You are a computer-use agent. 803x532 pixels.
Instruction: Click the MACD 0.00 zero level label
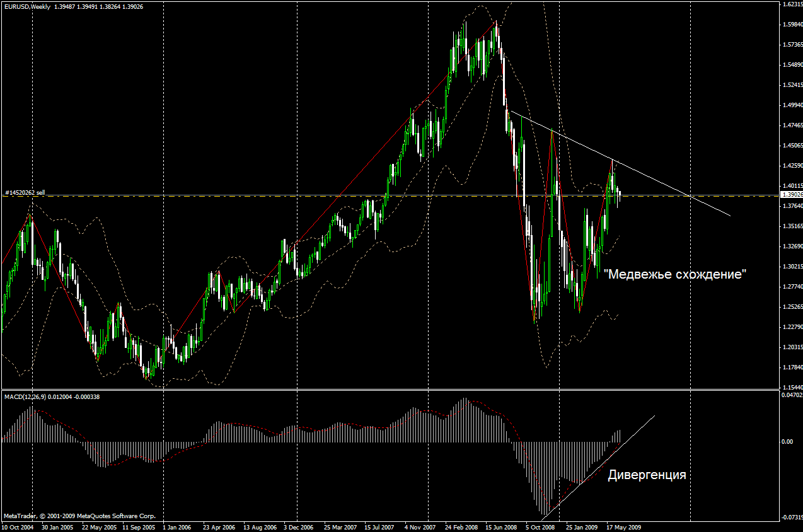coord(787,442)
